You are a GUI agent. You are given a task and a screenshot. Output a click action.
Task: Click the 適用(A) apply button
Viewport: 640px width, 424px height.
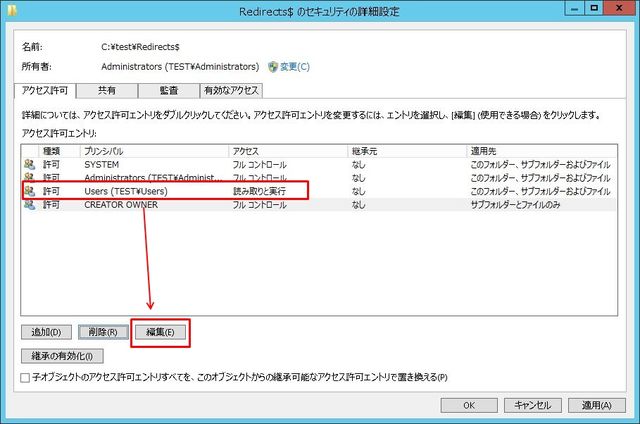(x=597, y=405)
